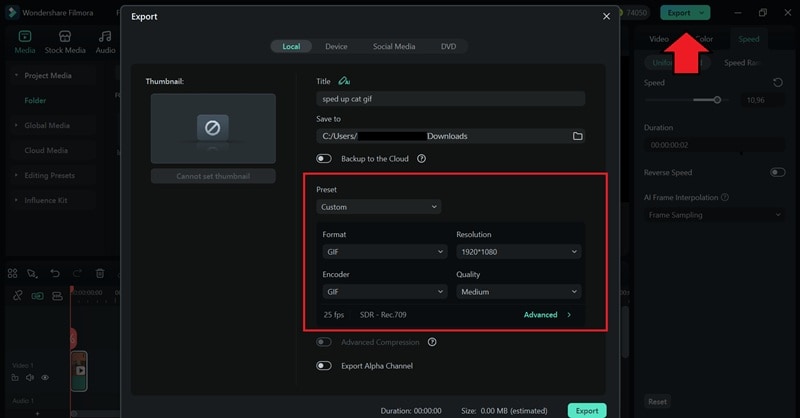Reset speed with the circular arrow icon
Screen dimensions: 800x418
coord(778,83)
